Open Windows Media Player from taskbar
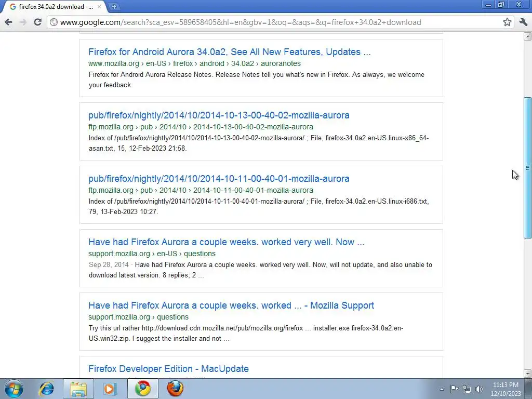The width and height of the screenshot is (532, 399). click(110, 389)
